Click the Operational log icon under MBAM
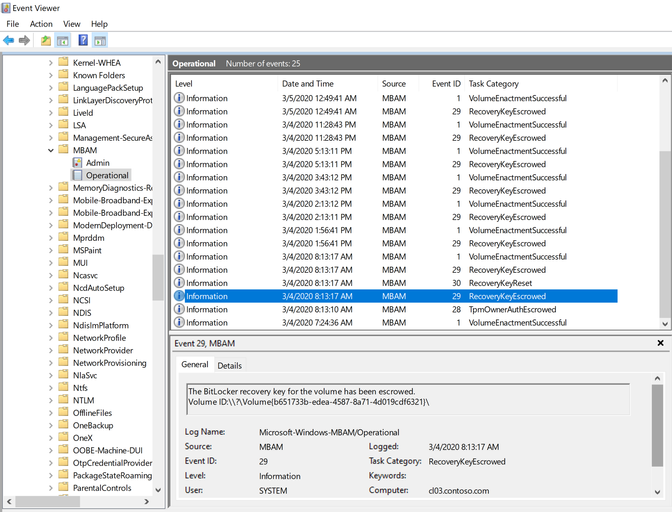672x512 pixels. [78, 175]
